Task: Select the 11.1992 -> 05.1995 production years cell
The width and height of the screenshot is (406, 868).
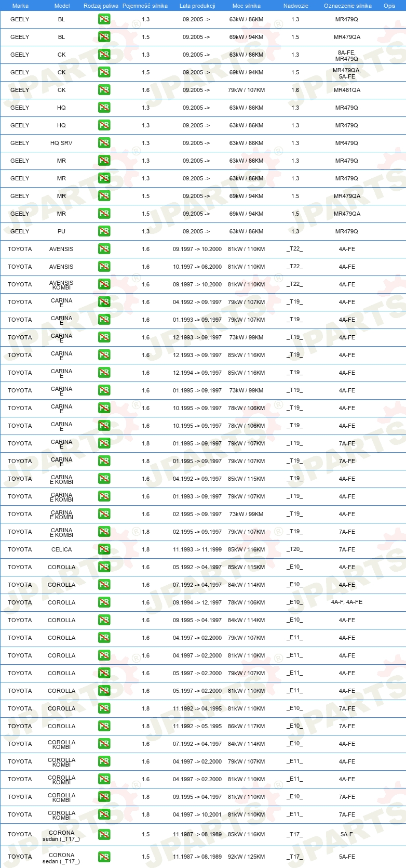Action: pos(197,726)
